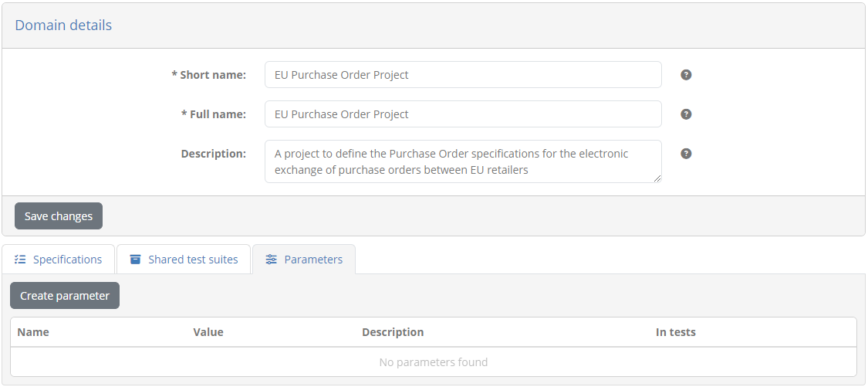Open the help tooltip for Full name
Image resolution: width=868 pixels, height=387 pixels.
click(x=686, y=114)
